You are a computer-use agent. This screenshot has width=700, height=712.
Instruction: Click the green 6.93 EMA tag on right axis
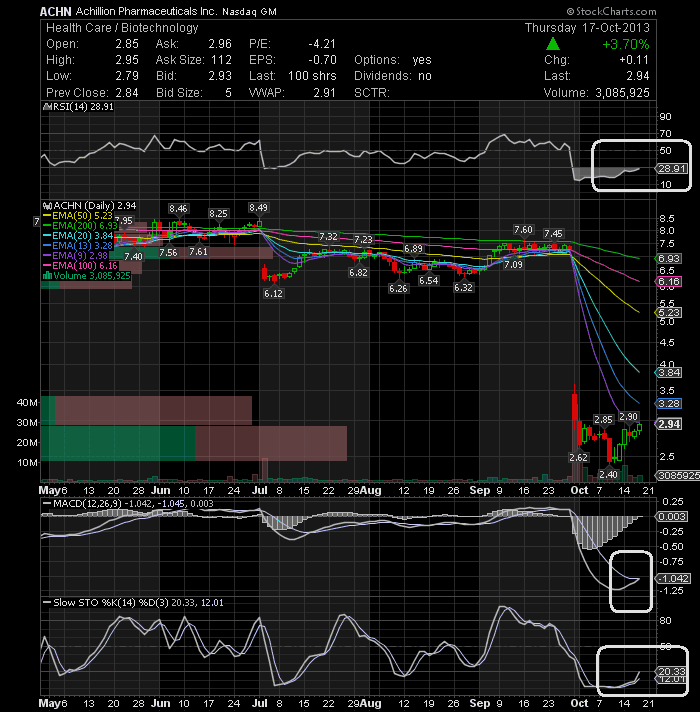[x=668, y=258]
